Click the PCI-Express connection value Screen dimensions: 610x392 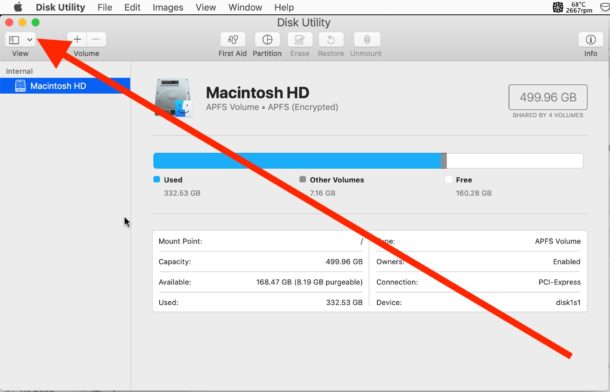coord(559,282)
